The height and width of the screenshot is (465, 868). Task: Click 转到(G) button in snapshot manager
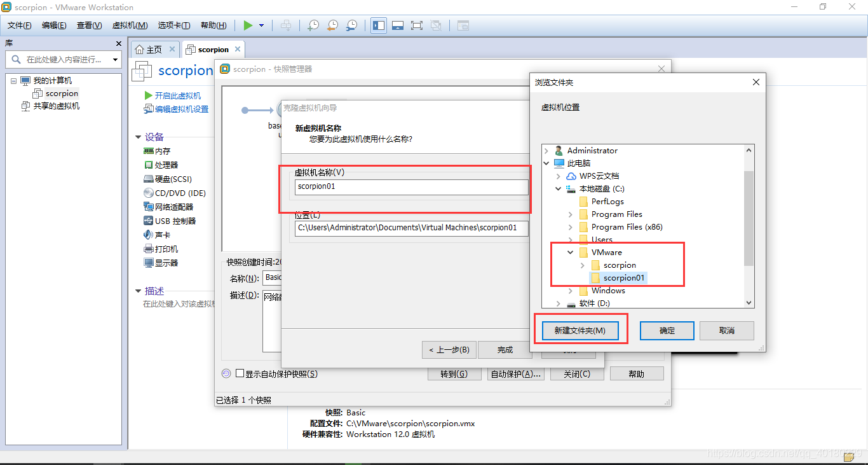pyautogui.click(x=454, y=374)
